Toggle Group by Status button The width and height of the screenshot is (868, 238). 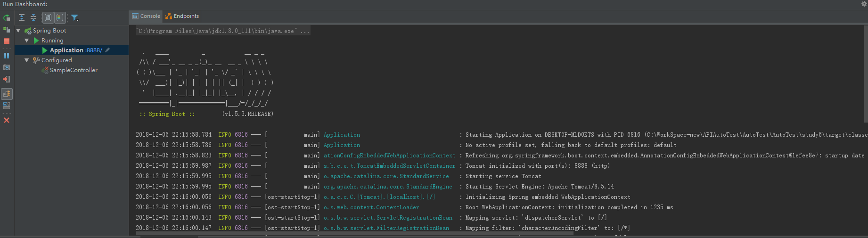(x=60, y=18)
